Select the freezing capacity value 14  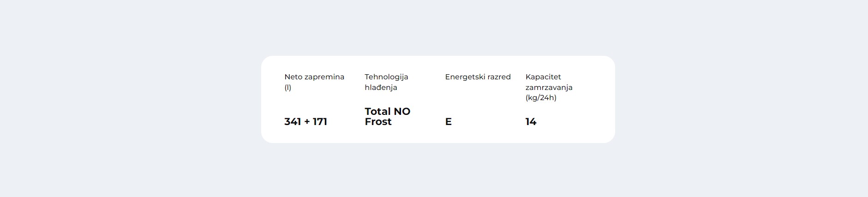[x=531, y=122]
